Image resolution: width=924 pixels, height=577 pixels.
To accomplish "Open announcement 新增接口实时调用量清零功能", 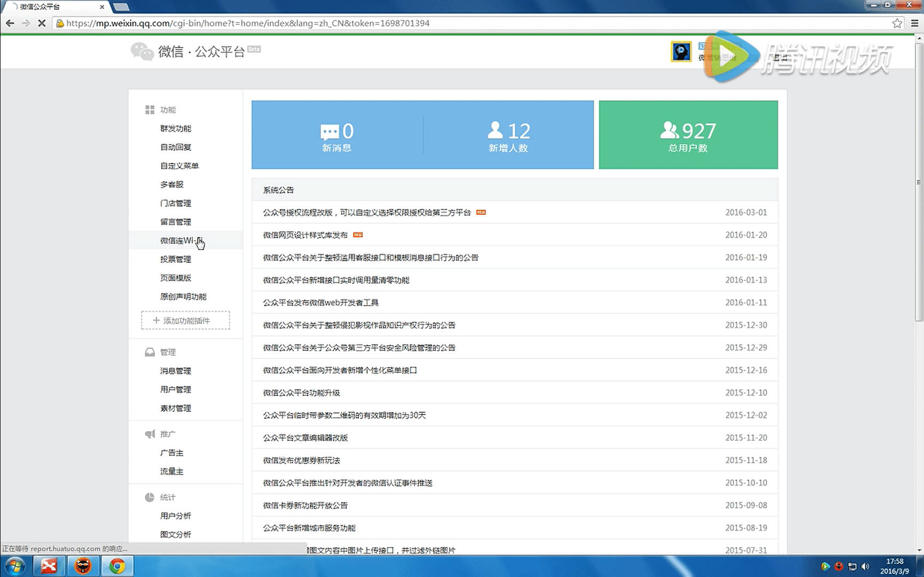I will point(336,280).
